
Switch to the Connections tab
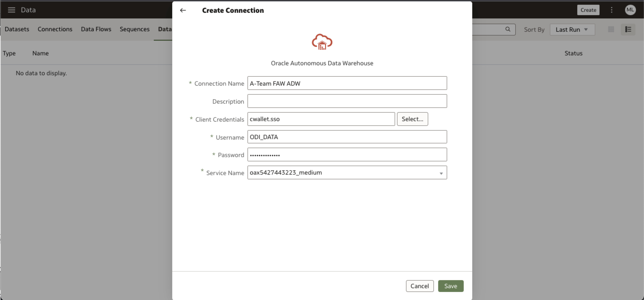55,29
